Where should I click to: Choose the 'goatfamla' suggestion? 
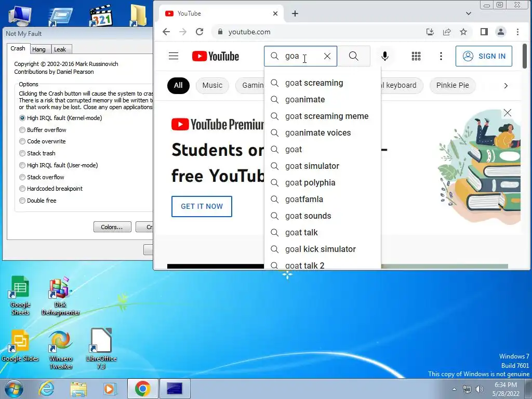(x=322, y=199)
